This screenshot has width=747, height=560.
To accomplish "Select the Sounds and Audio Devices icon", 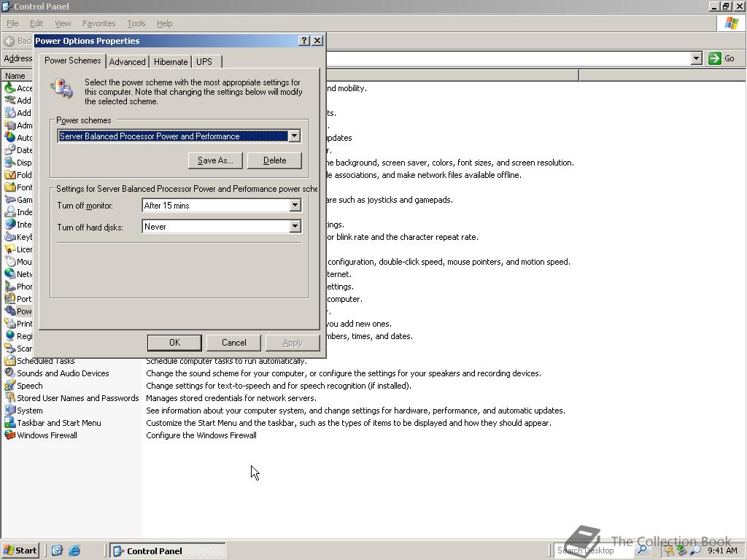I will click(x=10, y=373).
